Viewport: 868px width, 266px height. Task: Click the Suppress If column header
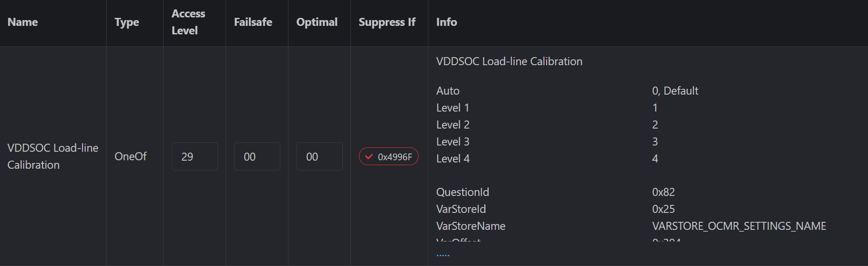point(387,22)
